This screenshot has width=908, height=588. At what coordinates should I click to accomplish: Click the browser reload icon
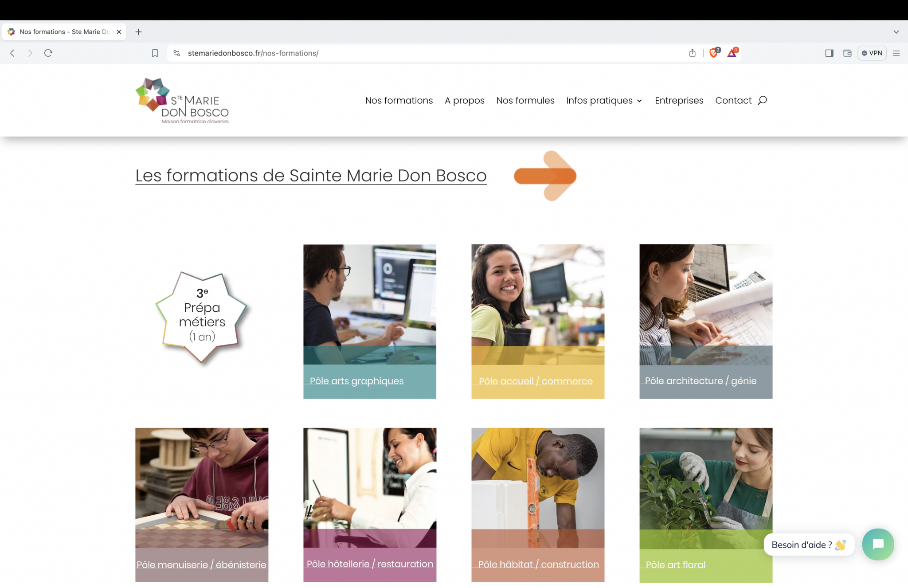[48, 53]
